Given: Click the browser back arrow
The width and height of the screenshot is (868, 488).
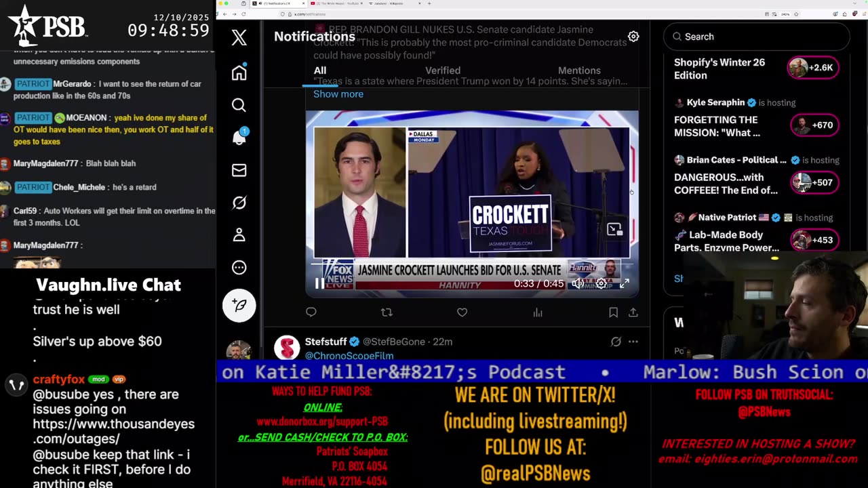Looking at the screenshot, I should (225, 14).
